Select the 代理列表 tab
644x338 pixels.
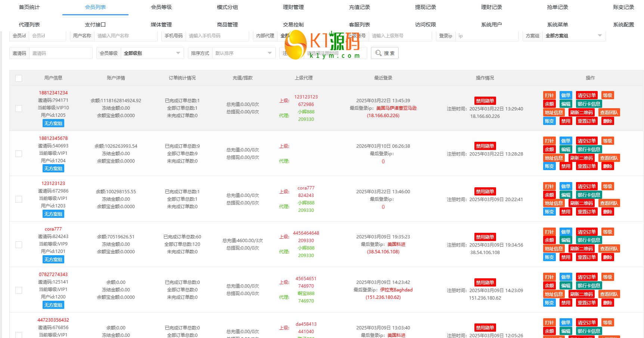pos(29,25)
